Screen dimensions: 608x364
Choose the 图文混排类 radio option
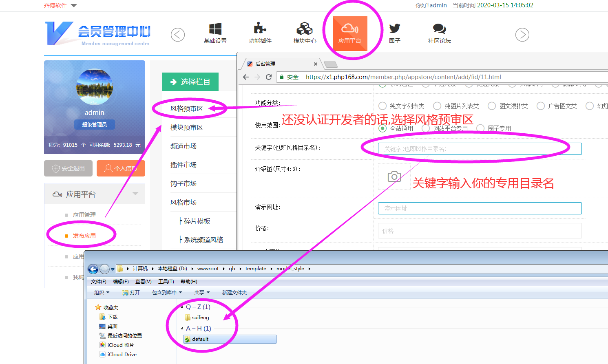pos(492,106)
